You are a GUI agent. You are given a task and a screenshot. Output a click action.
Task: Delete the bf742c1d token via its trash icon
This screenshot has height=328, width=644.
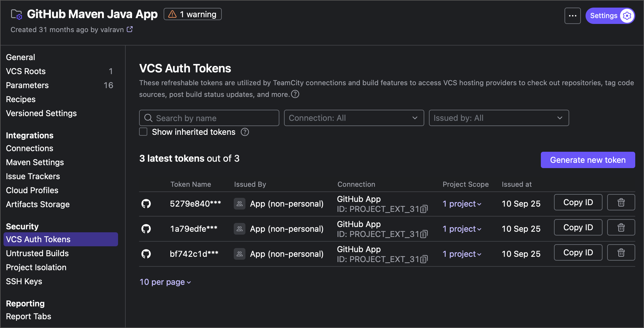click(621, 252)
